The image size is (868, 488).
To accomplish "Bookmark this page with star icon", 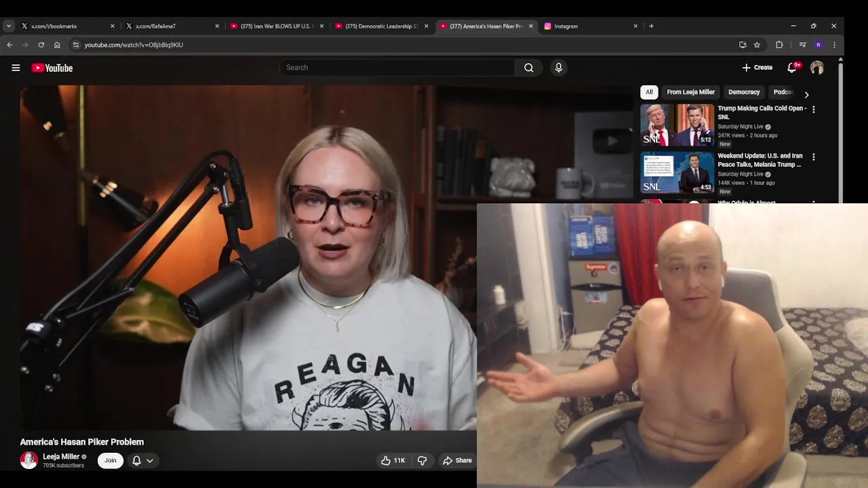I will pyautogui.click(x=757, y=45).
